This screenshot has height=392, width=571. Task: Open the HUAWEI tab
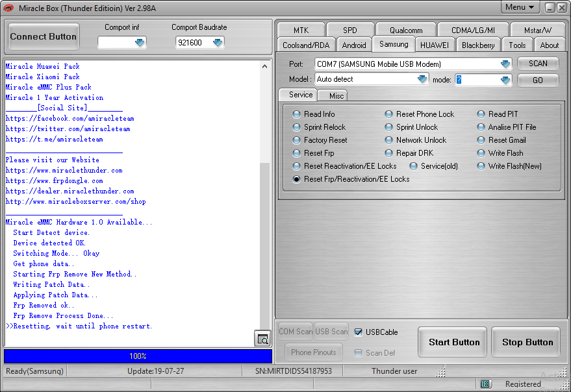pyautogui.click(x=435, y=45)
